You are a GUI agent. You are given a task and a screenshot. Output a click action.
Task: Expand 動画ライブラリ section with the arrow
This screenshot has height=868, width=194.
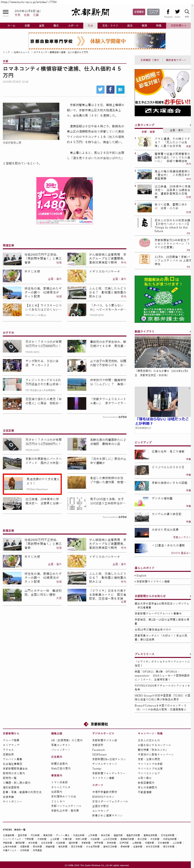190,332
